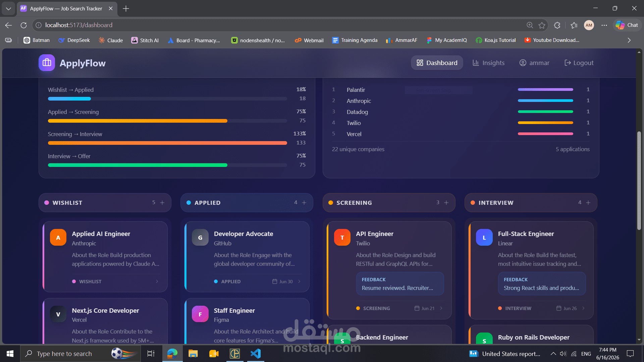Image resolution: width=644 pixels, height=362 pixels.
Task: Go back using browser back arrow
Action: 9,25
